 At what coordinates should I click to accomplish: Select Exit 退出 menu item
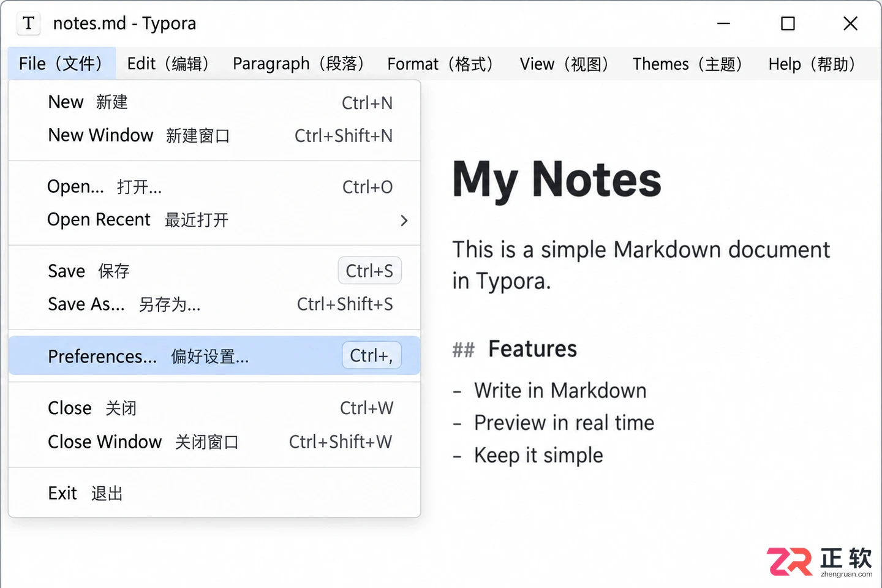pyautogui.click(x=214, y=493)
